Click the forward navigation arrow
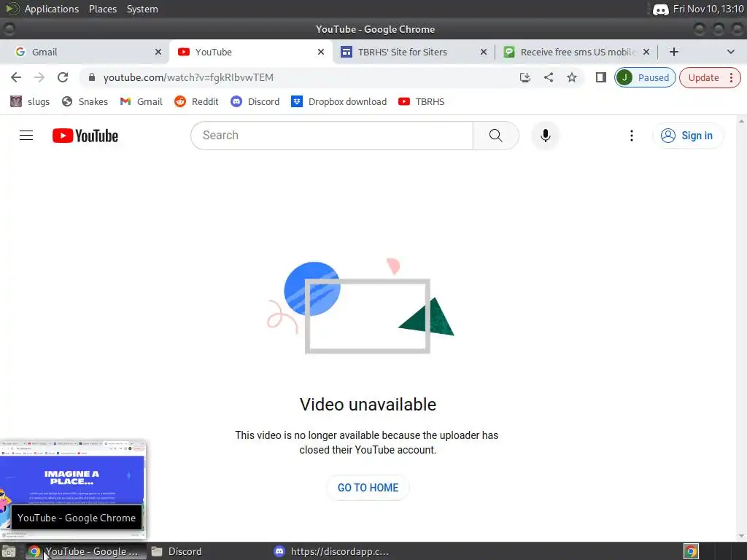 [39, 77]
